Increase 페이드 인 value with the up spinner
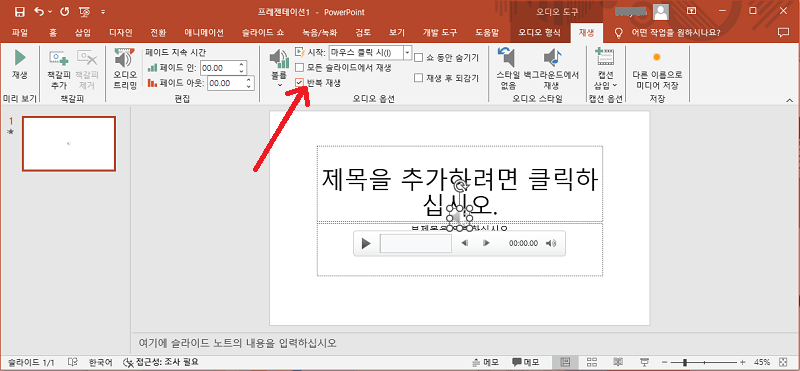This screenshot has height=371, width=800. point(242,65)
